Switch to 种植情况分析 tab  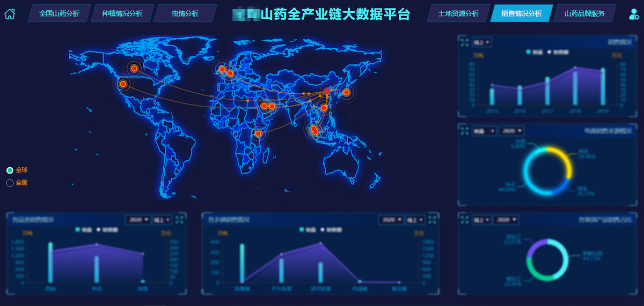point(122,14)
